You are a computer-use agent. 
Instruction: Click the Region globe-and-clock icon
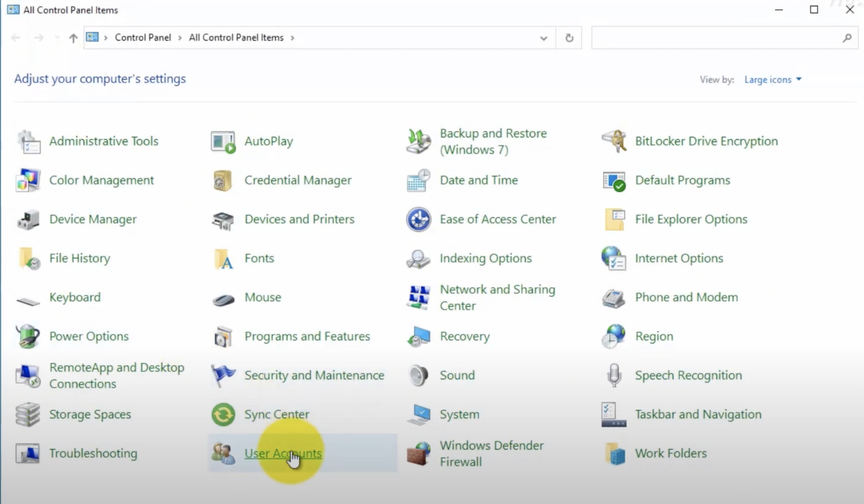click(x=614, y=337)
